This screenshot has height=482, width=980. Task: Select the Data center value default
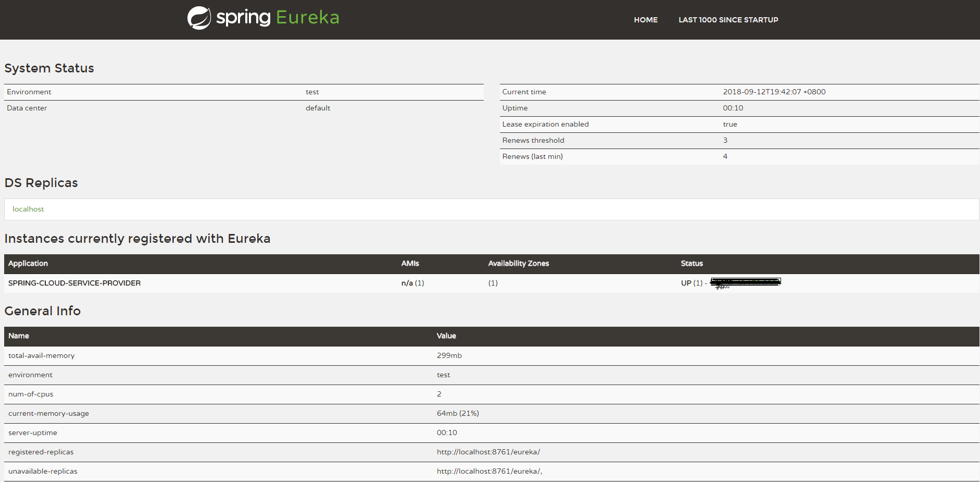pyautogui.click(x=318, y=108)
